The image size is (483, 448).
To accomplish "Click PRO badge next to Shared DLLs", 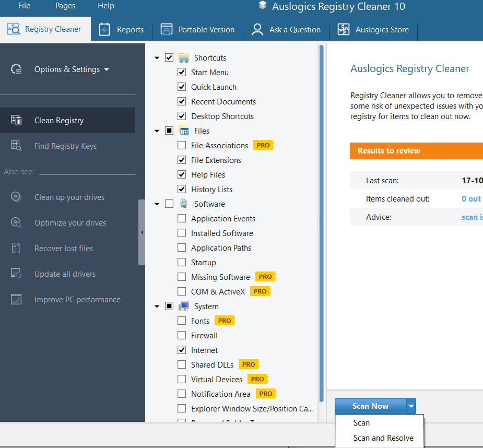I will click(249, 364).
